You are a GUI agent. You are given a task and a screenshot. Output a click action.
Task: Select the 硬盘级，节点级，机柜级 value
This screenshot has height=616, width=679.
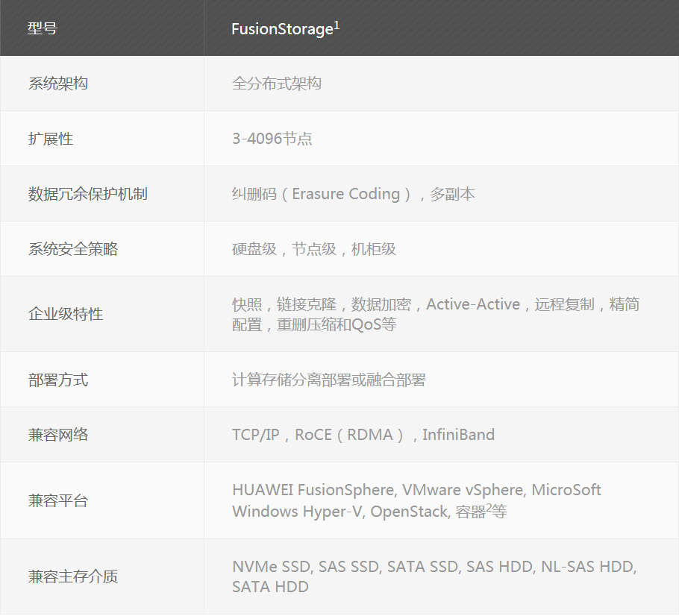tap(314, 249)
